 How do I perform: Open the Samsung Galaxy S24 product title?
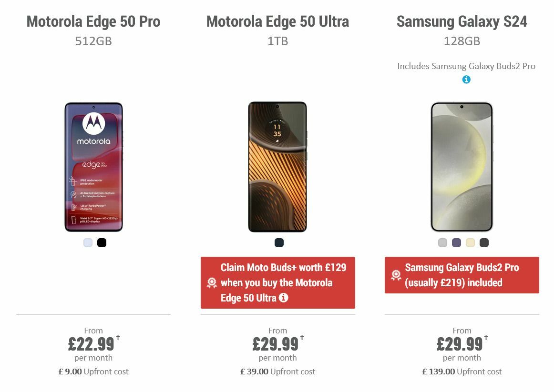[462, 21]
